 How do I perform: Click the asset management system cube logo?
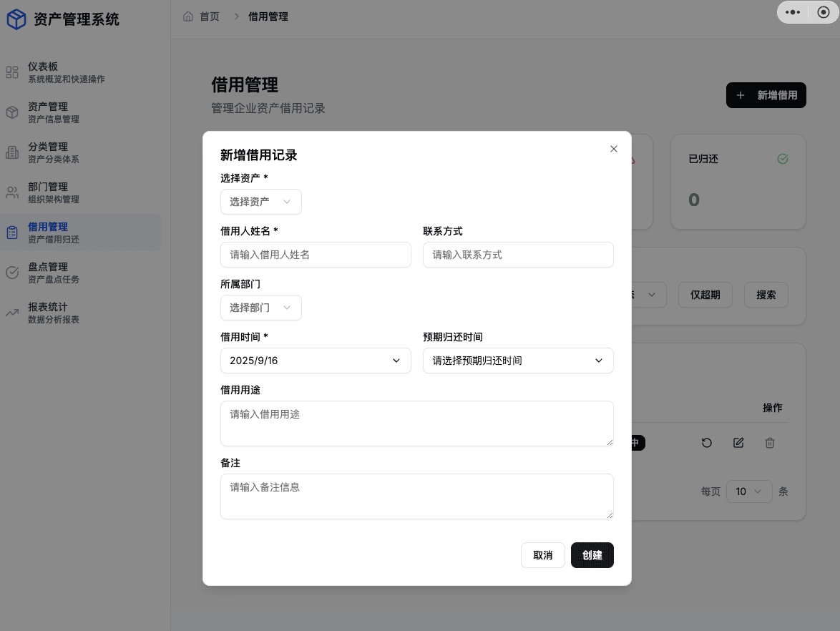point(16,19)
